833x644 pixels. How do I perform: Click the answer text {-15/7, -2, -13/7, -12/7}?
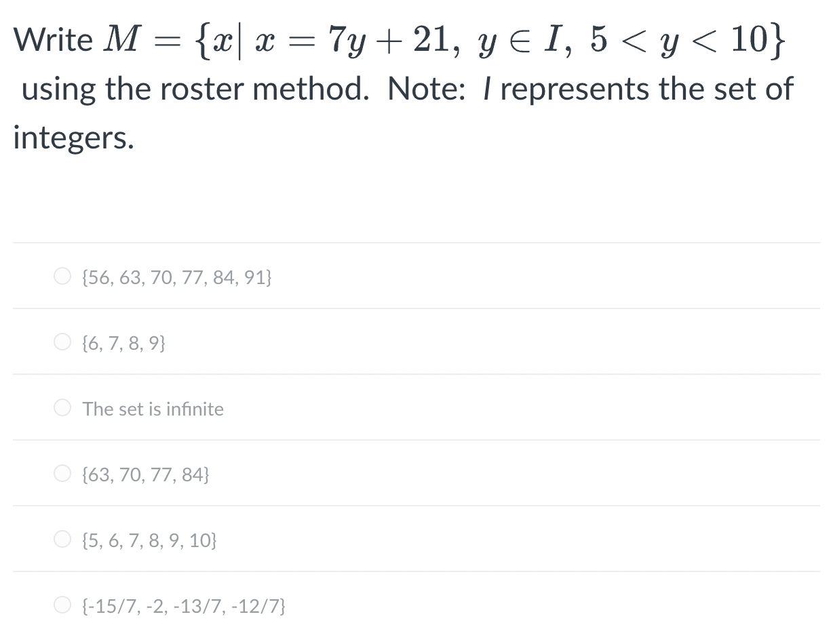(183, 605)
